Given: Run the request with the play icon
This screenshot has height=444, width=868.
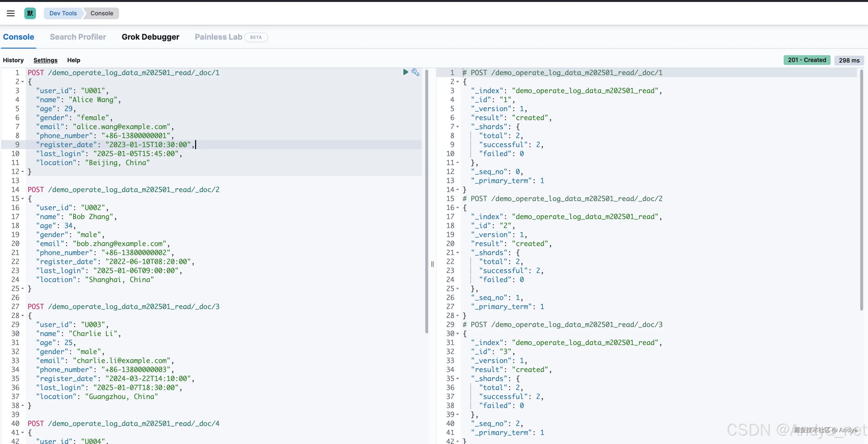Looking at the screenshot, I should [x=405, y=72].
